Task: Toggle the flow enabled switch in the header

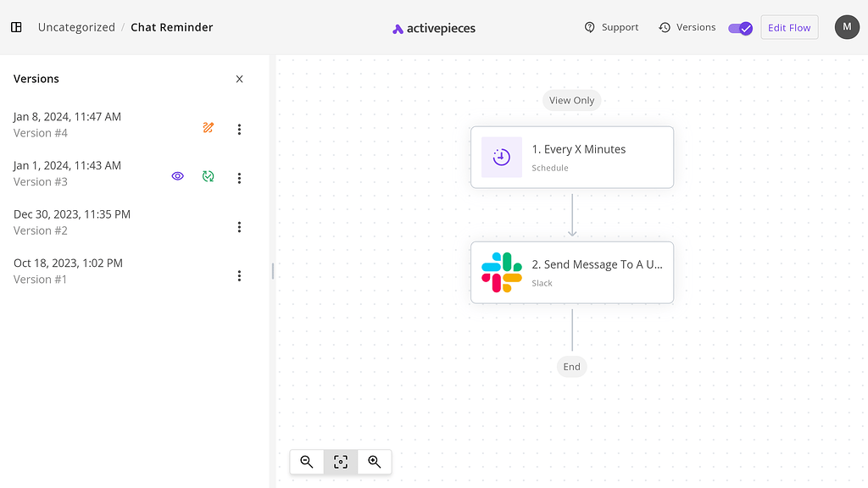Action: coord(739,27)
